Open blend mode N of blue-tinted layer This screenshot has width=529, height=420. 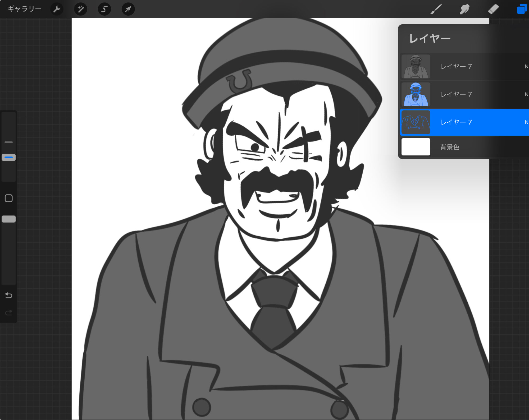click(x=526, y=94)
